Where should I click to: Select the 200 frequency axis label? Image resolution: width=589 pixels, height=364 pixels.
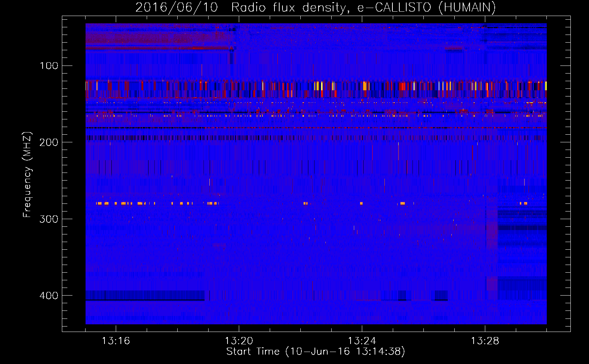[x=49, y=142]
